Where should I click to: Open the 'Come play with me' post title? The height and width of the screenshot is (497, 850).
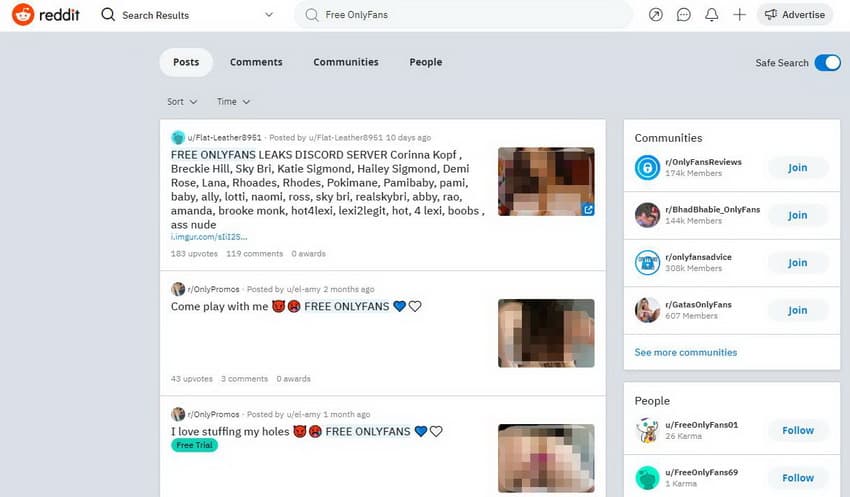[296, 306]
